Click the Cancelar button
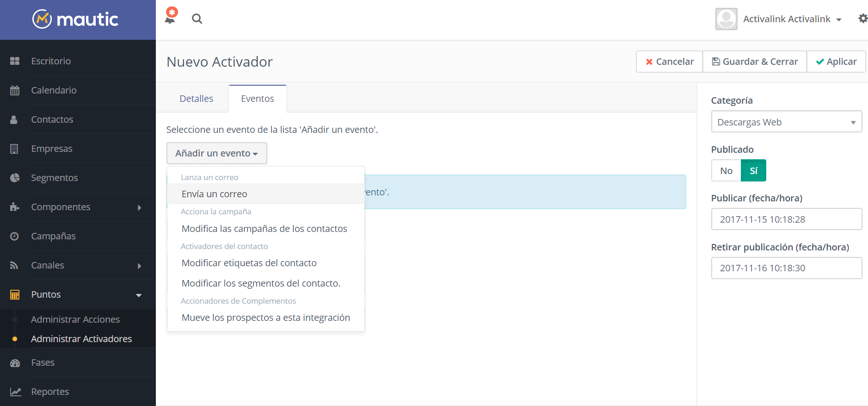868x406 pixels. tap(669, 62)
